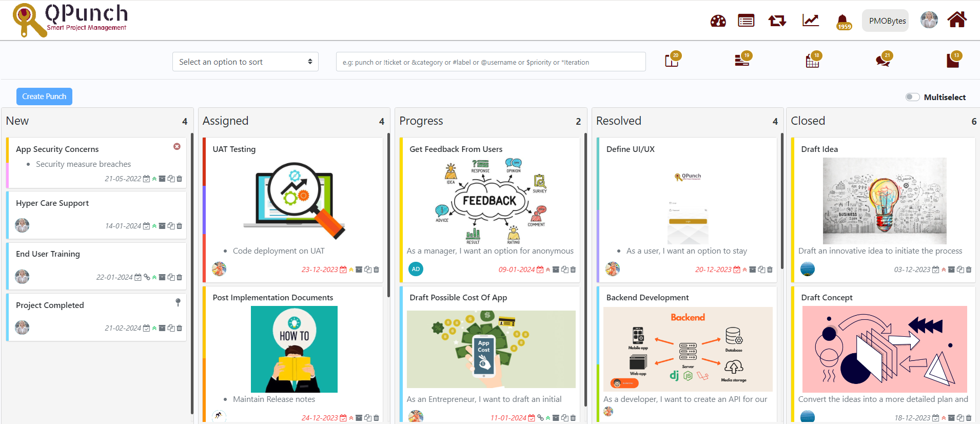Open the 'Select an option to sort' dropdown
Screen dimensions: 980x424
pos(245,62)
